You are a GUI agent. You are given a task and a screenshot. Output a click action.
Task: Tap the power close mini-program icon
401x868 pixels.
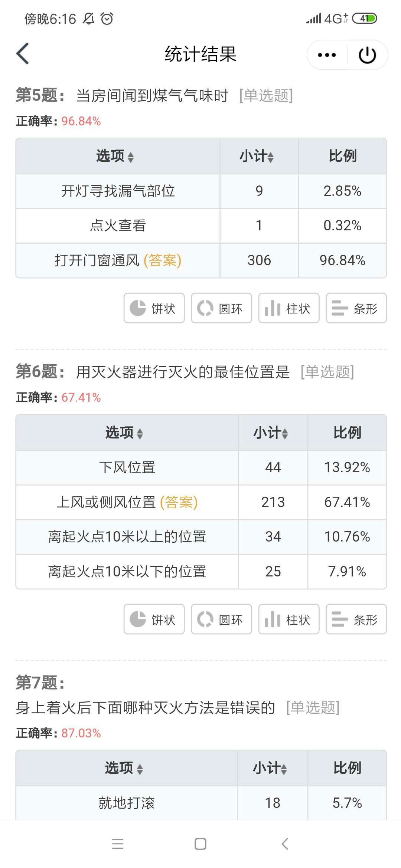(x=368, y=55)
